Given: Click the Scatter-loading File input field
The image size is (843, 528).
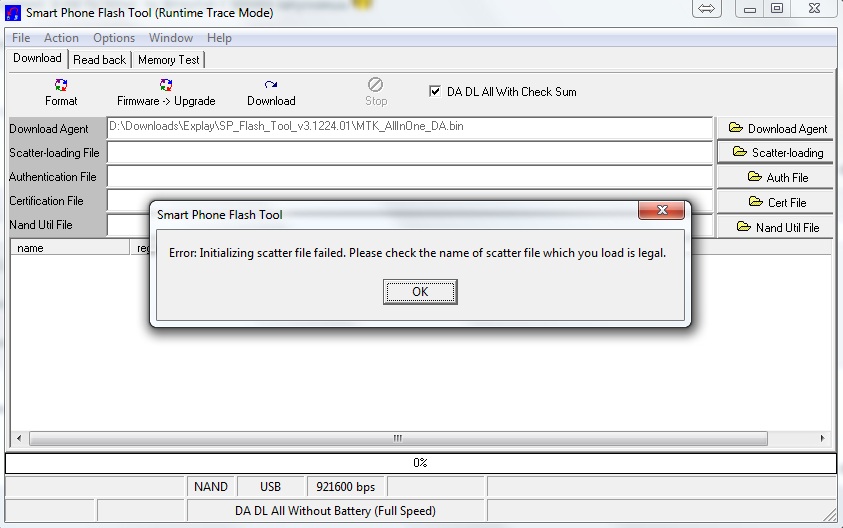Looking at the screenshot, I should click(x=409, y=153).
